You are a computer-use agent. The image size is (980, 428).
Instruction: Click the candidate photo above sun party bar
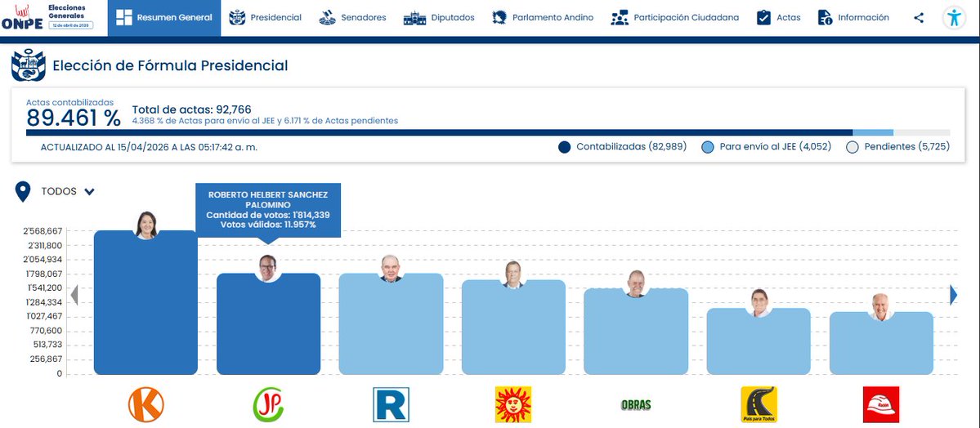[x=513, y=275]
